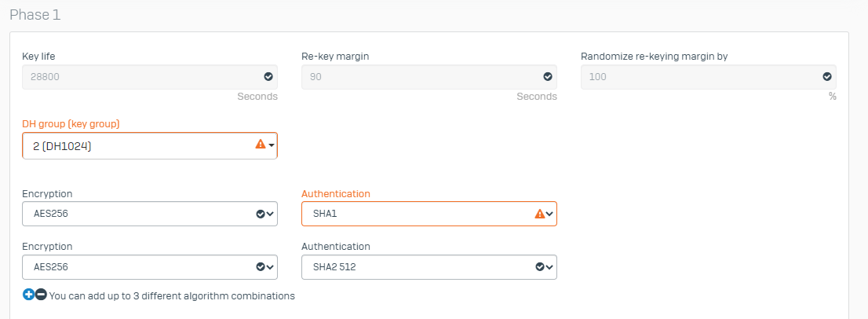Click the checkmark icon in first AES256 dropdown
The height and width of the screenshot is (319, 868).
[x=261, y=214]
